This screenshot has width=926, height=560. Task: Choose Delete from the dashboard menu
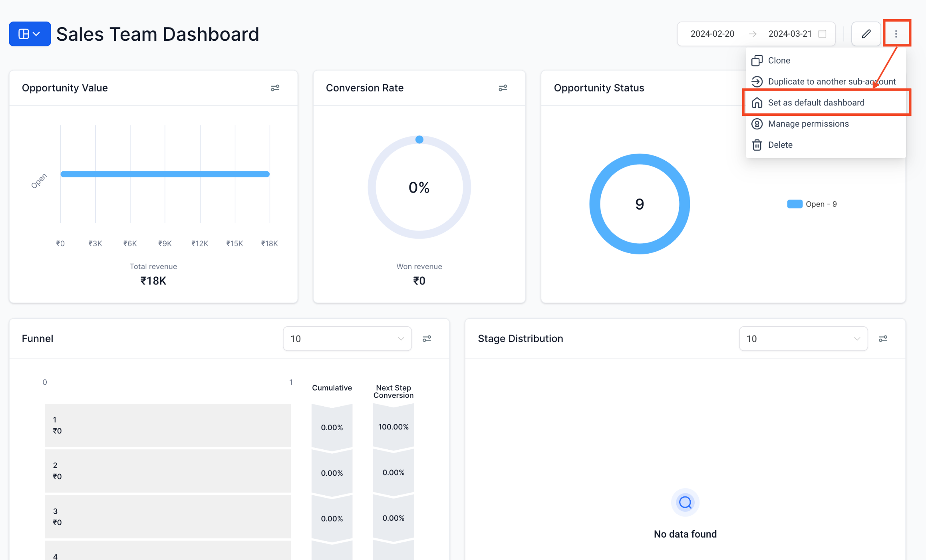click(x=825, y=145)
